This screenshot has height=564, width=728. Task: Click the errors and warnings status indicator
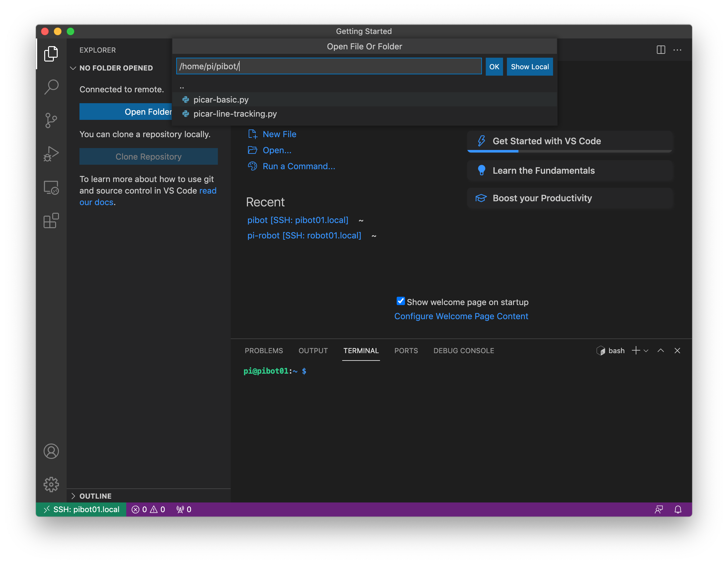148,509
